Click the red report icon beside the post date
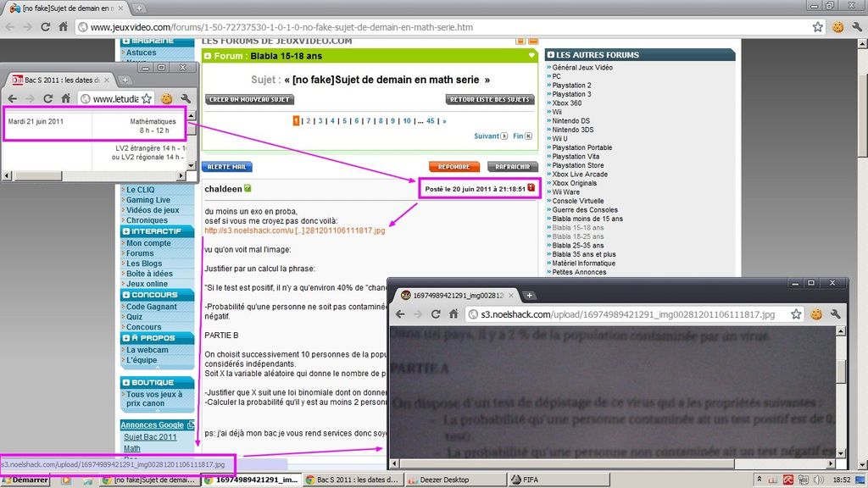The height and width of the screenshot is (488, 868). (531, 188)
